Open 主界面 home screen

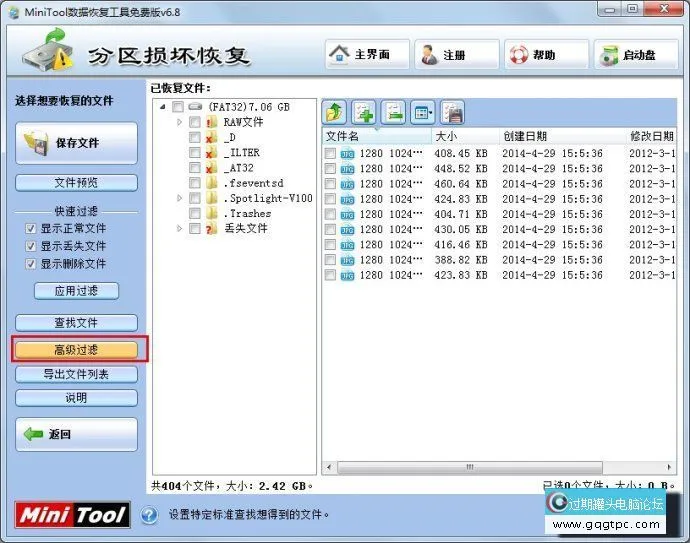[x=367, y=54]
